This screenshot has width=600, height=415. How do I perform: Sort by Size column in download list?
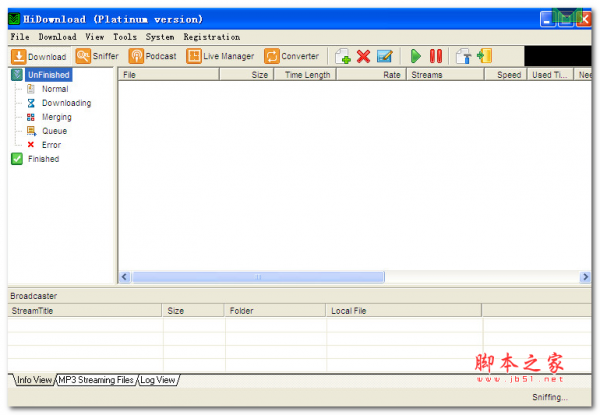coord(247,75)
